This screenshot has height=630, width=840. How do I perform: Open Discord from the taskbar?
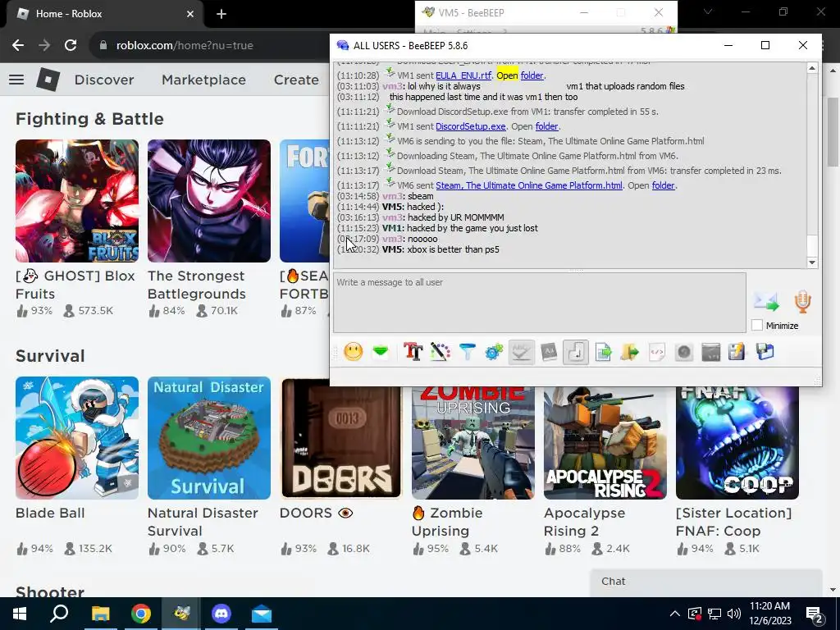pos(221,614)
